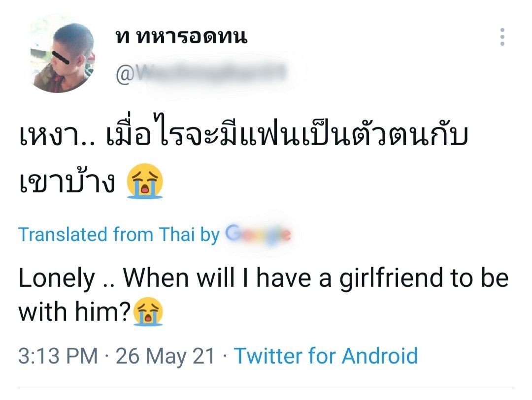Click the word 'Lonely' in the translation

[56, 278]
